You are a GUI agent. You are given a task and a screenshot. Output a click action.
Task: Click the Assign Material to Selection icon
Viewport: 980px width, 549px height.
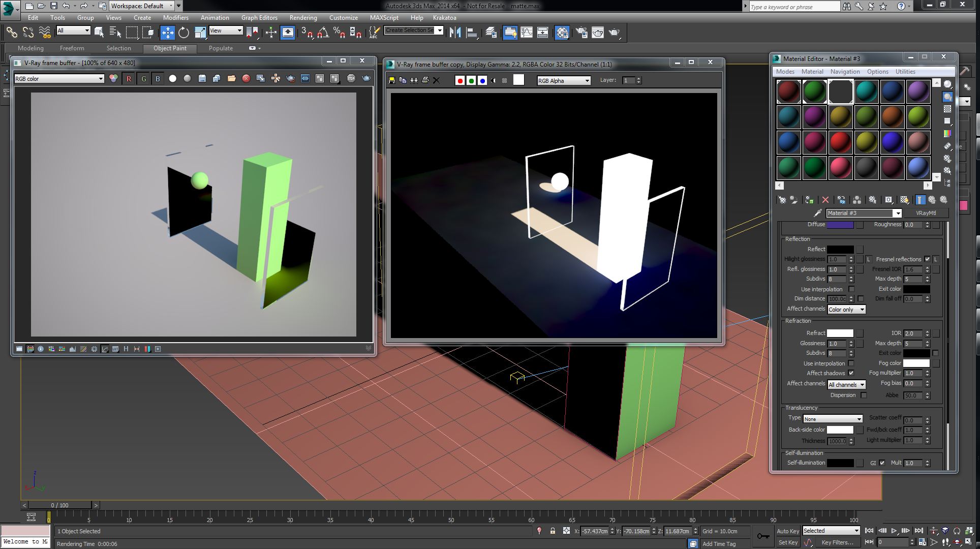(809, 200)
